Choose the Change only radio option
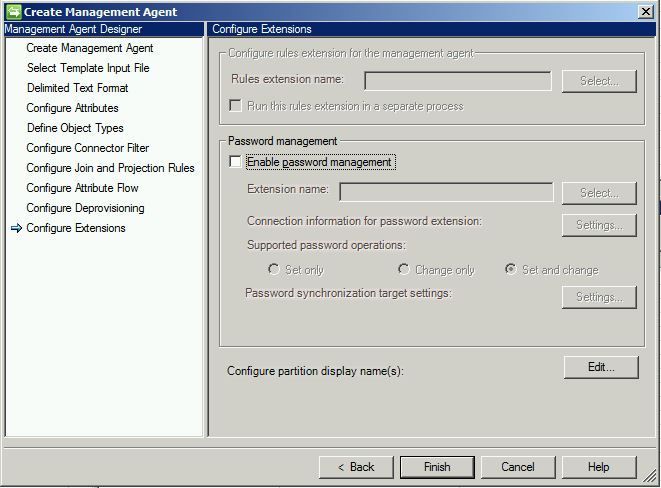 (x=403, y=269)
